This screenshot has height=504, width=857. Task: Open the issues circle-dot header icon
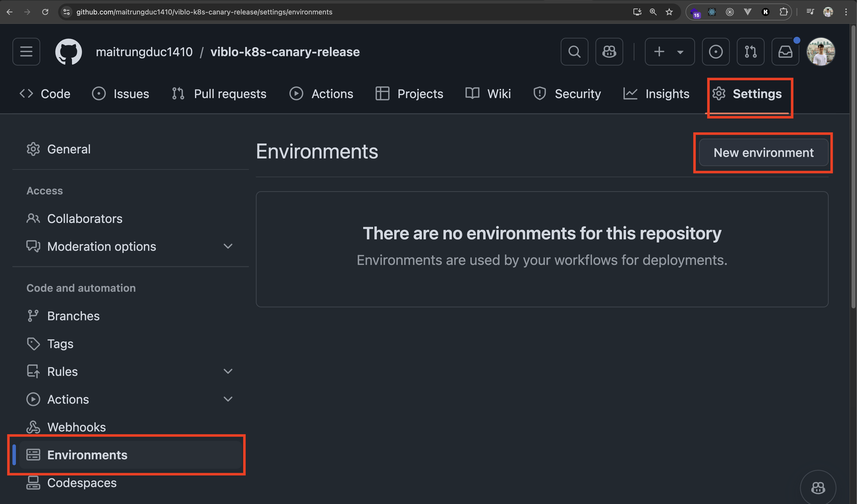716,52
